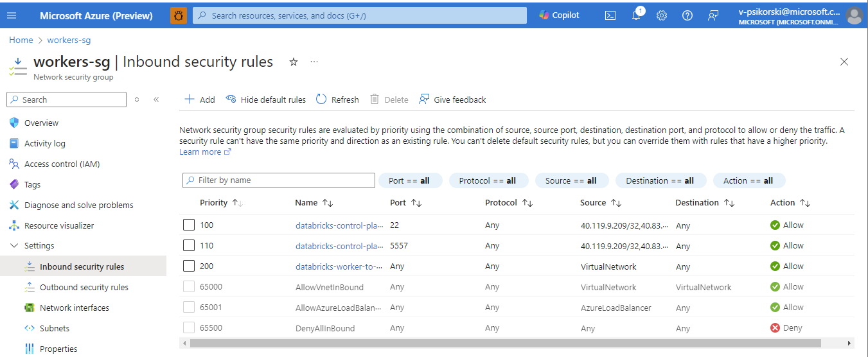This screenshot has height=357, width=868.
Task: Open the Port == all filter
Action: pos(411,180)
